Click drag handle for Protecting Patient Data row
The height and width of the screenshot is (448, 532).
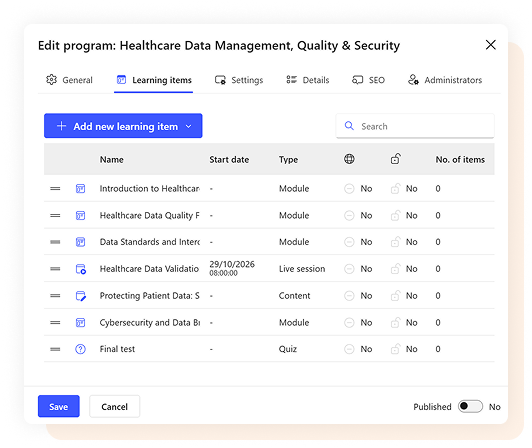click(x=55, y=296)
